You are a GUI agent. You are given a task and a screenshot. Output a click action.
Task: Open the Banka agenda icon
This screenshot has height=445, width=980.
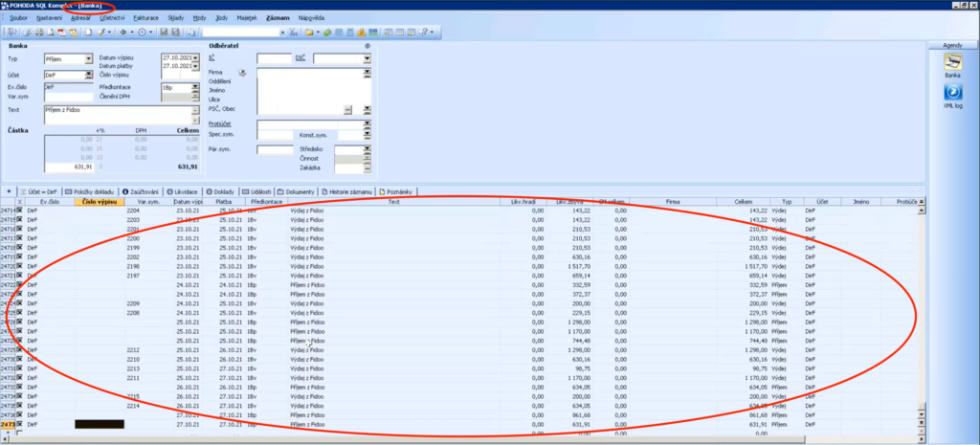click(x=952, y=61)
